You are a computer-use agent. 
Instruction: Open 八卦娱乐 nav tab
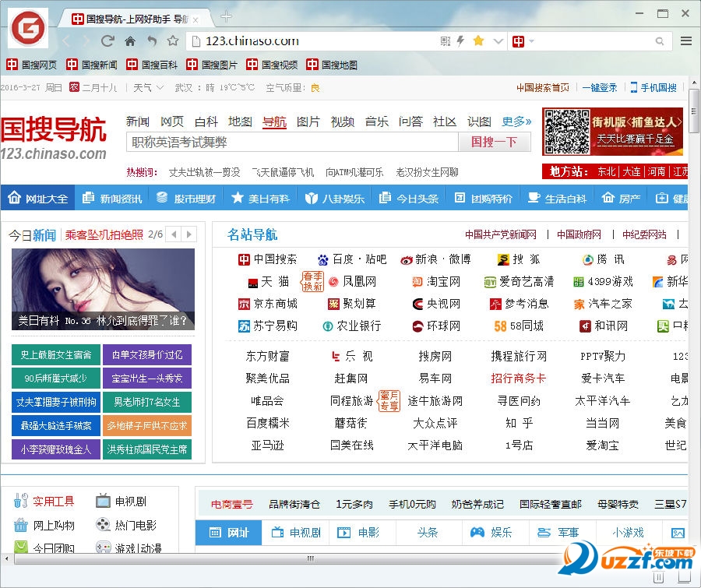point(334,198)
